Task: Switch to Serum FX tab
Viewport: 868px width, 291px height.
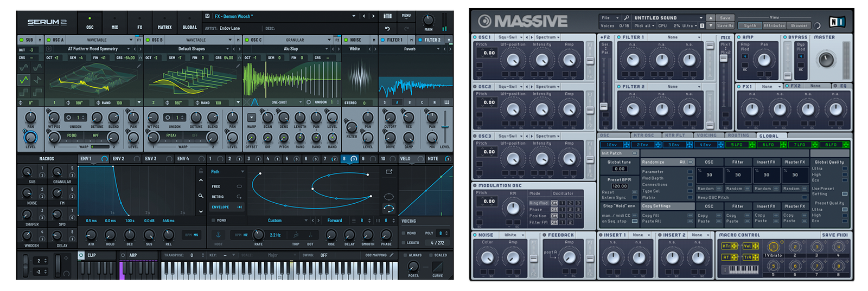Action: tap(139, 23)
